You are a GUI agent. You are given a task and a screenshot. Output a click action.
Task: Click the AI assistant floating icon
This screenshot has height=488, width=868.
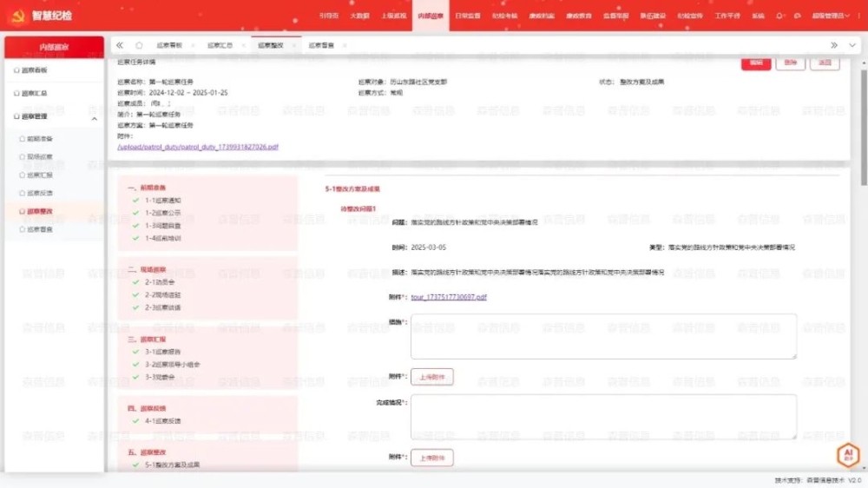[x=847, y=455]
